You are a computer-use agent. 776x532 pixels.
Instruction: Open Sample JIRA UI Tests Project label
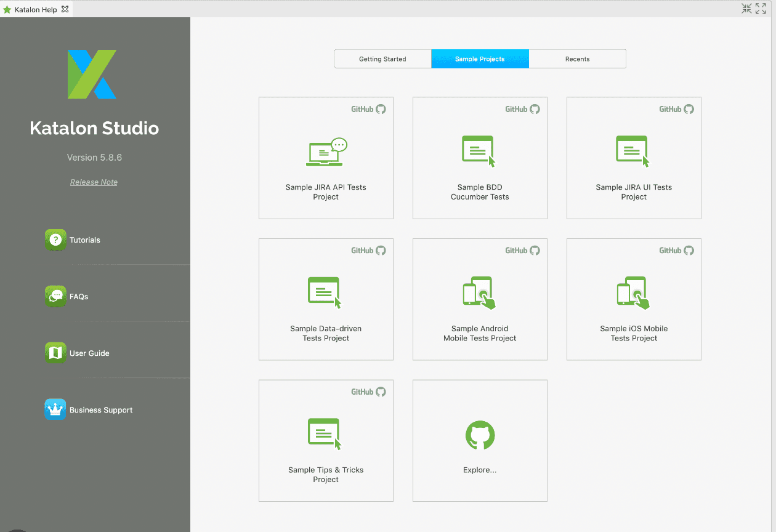(x=634, y=192)
